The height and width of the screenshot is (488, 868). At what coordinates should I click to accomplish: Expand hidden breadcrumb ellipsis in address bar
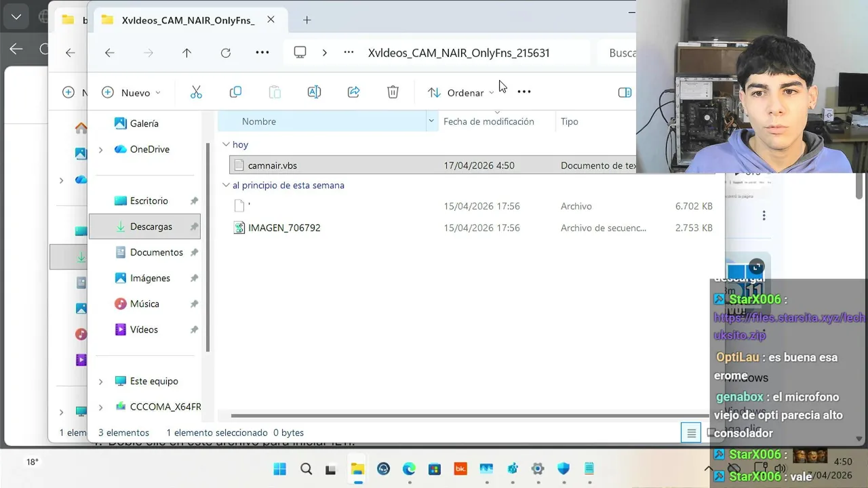(x=349, y=52)
